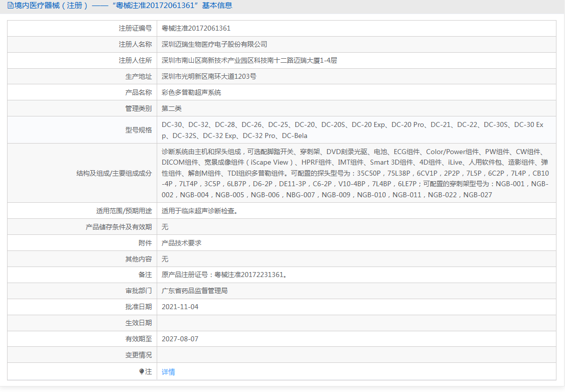The image size is (565, 392).
Task: Select approval date 2021-11-04
Action: pyautogui.click(x=180, y=307)
